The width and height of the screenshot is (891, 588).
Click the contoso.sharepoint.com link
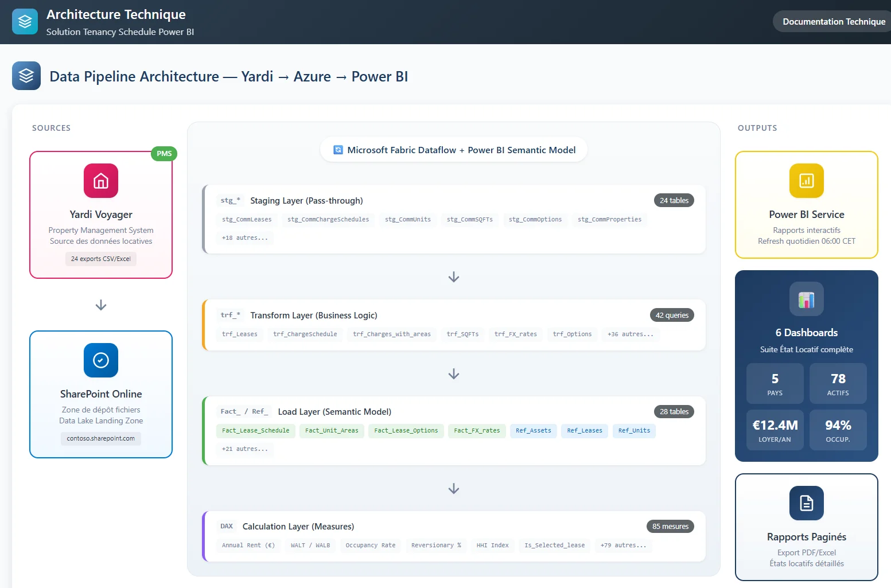100,438
